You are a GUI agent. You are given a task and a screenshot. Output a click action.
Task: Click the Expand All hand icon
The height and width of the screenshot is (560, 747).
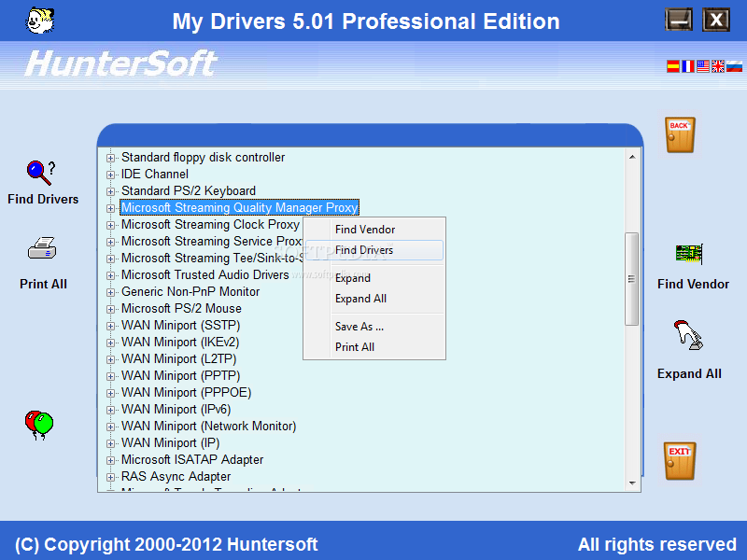688,335
